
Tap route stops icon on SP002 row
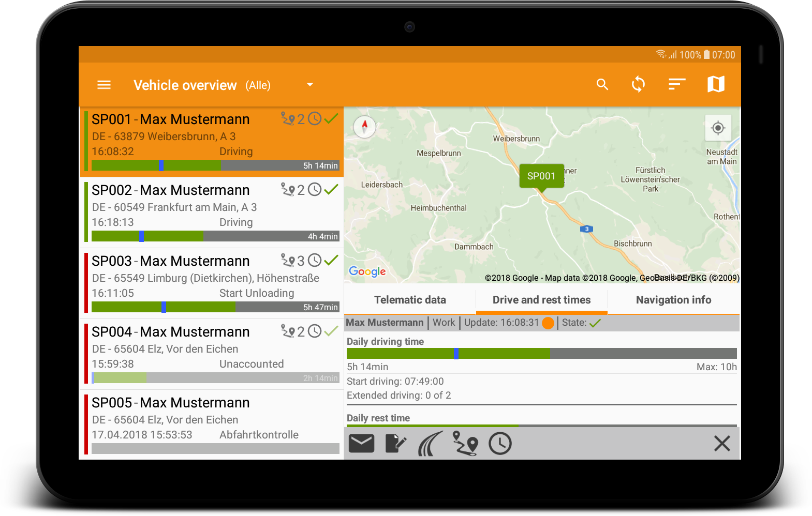288,190
